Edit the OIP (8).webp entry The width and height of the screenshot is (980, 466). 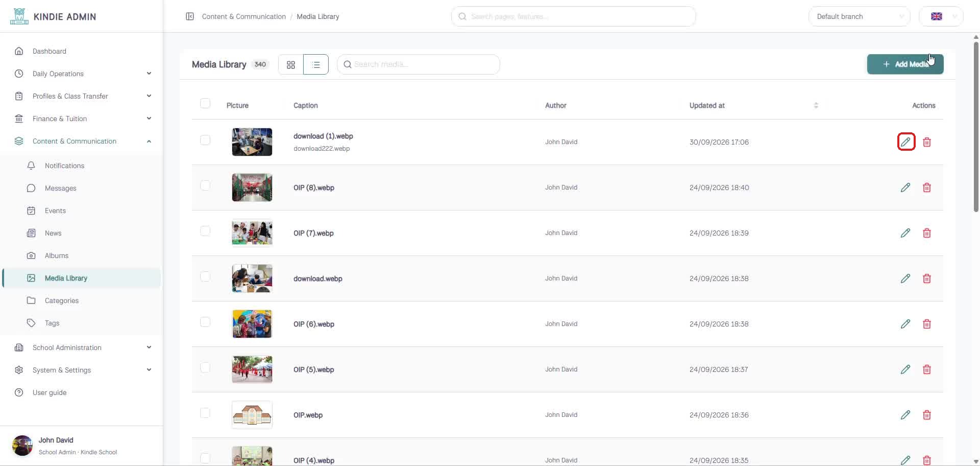coord(905,188)
